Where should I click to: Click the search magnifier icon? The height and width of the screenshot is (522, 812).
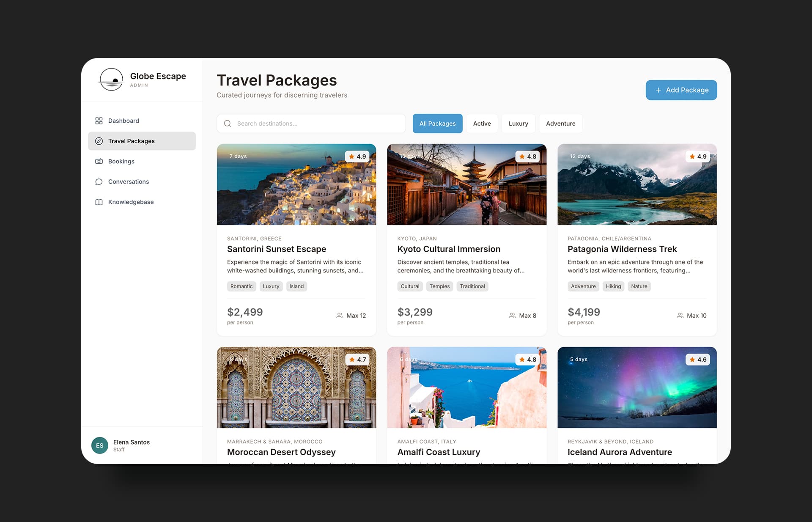228,124
